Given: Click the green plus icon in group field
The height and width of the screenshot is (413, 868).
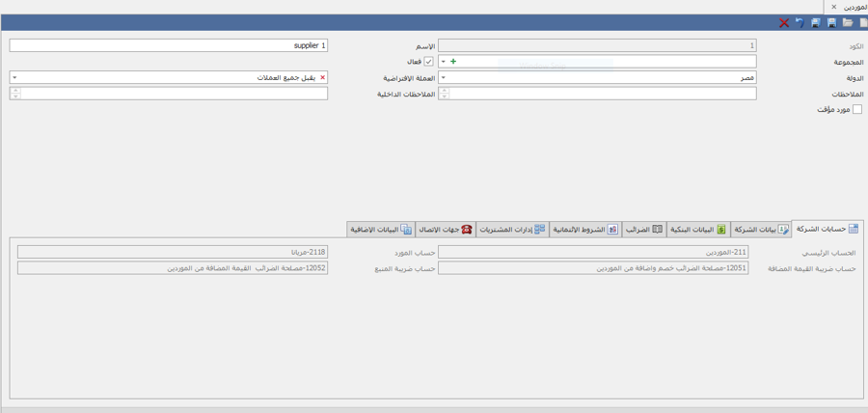Looking at the screenshot, I should pyautogui.click(x=453, y=62).
